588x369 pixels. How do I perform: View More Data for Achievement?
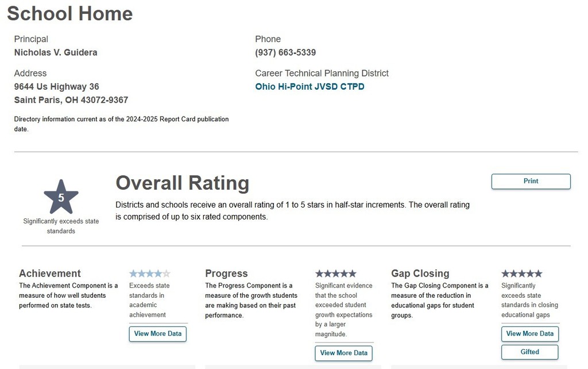coord(157,333)
